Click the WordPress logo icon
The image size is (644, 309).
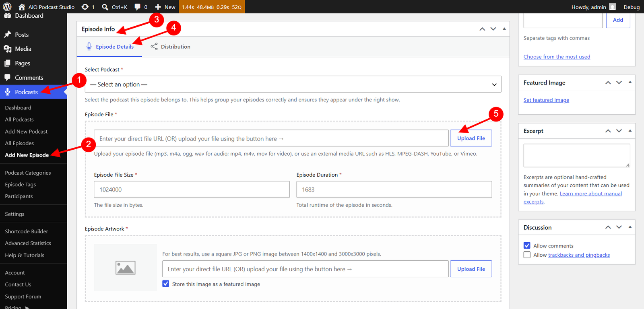point(7,7)
